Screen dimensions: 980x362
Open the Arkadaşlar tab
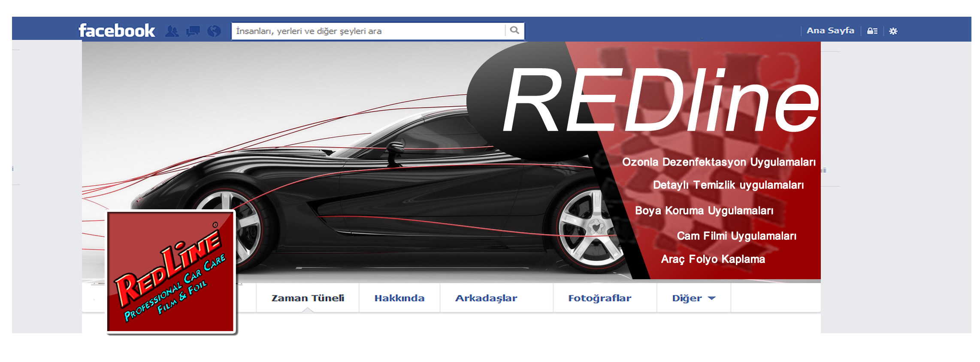(x=486, y=298)
